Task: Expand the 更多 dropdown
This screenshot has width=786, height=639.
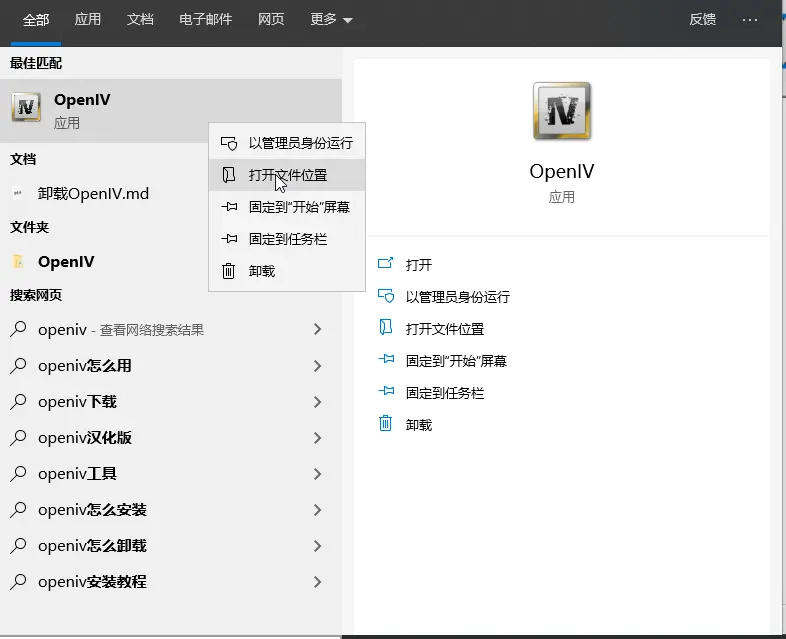Action: coord(331,20)
